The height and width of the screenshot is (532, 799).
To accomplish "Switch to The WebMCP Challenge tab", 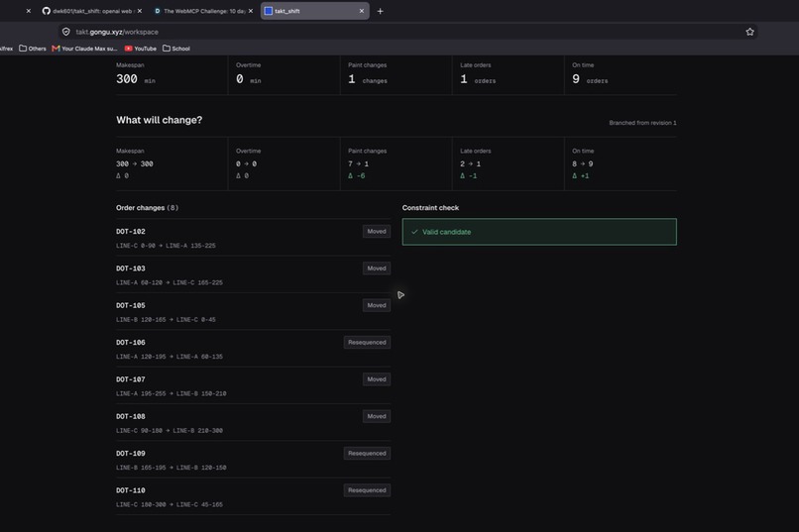I will tap(203, 11).
